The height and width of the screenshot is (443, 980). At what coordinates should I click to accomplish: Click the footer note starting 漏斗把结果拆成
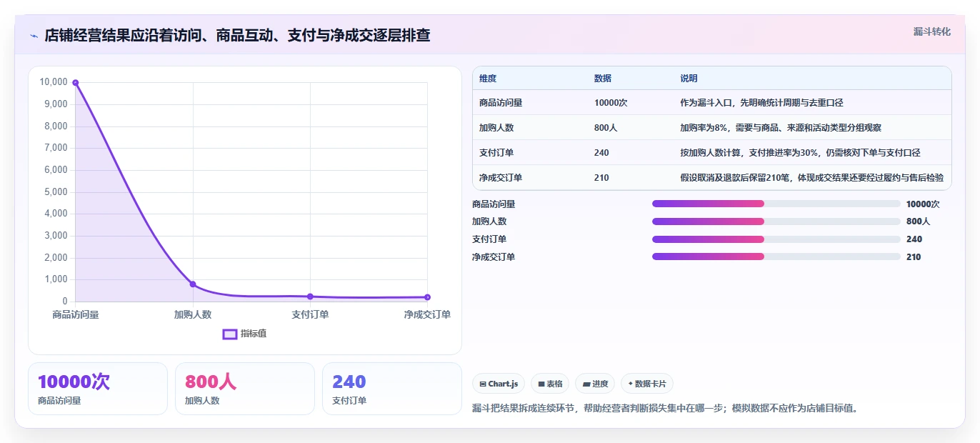(x=664, y=409)
